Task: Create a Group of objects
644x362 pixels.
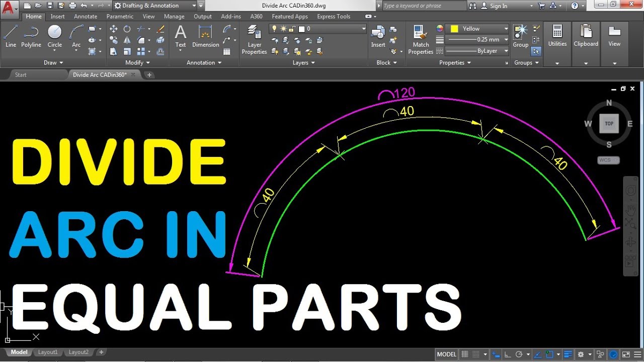Action: click(521, 36)
